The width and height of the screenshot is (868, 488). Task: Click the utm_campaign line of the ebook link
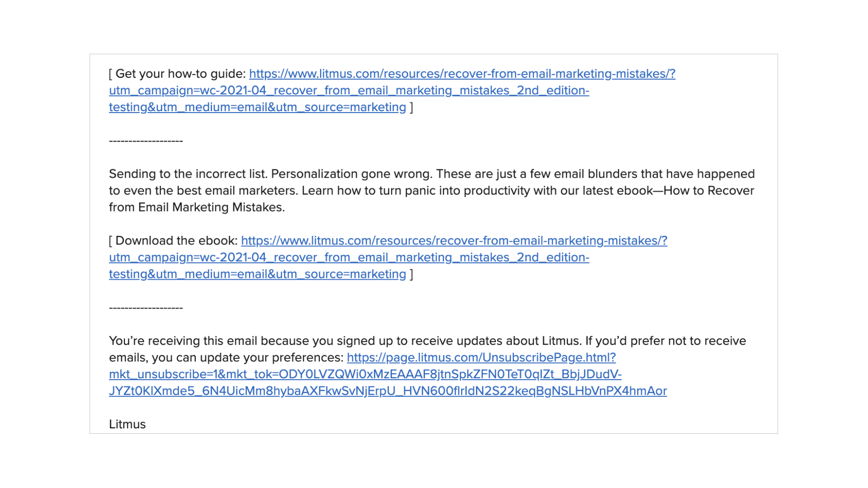coord(349,258)
